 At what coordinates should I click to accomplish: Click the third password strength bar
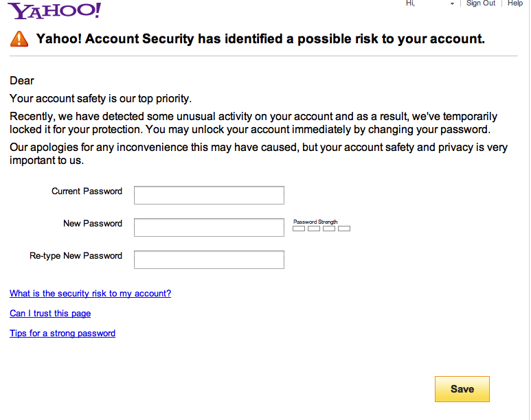[329, 229]
